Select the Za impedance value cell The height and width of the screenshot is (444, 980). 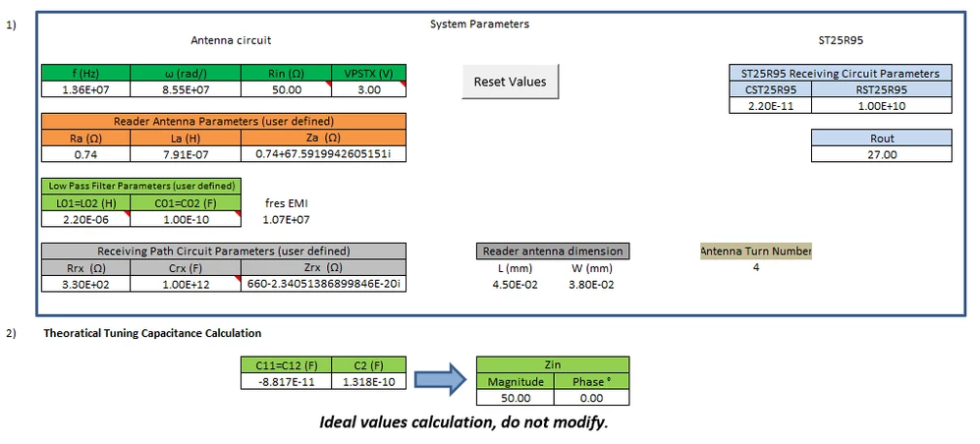point(324,154)
